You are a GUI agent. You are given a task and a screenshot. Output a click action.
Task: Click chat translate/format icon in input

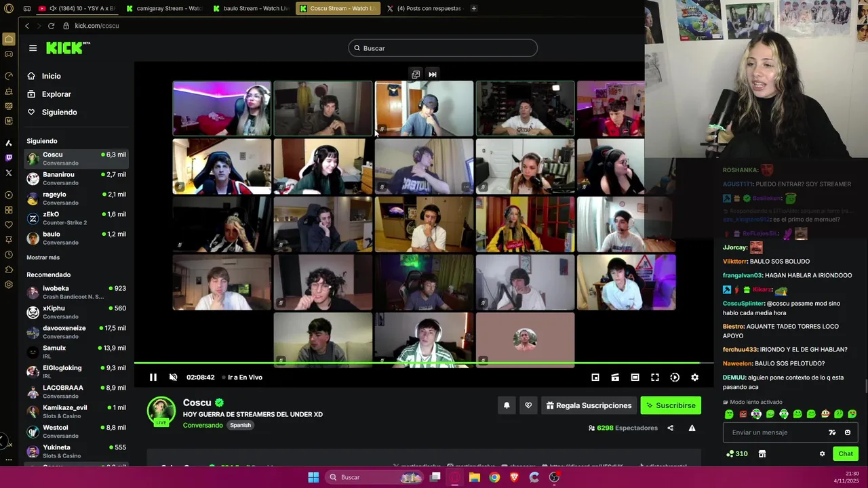pos(832,432)
